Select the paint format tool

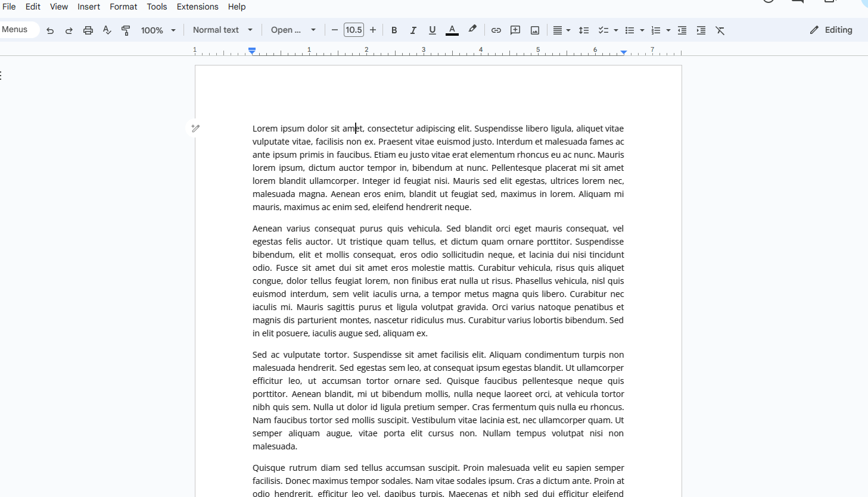(x=126, y=30)
